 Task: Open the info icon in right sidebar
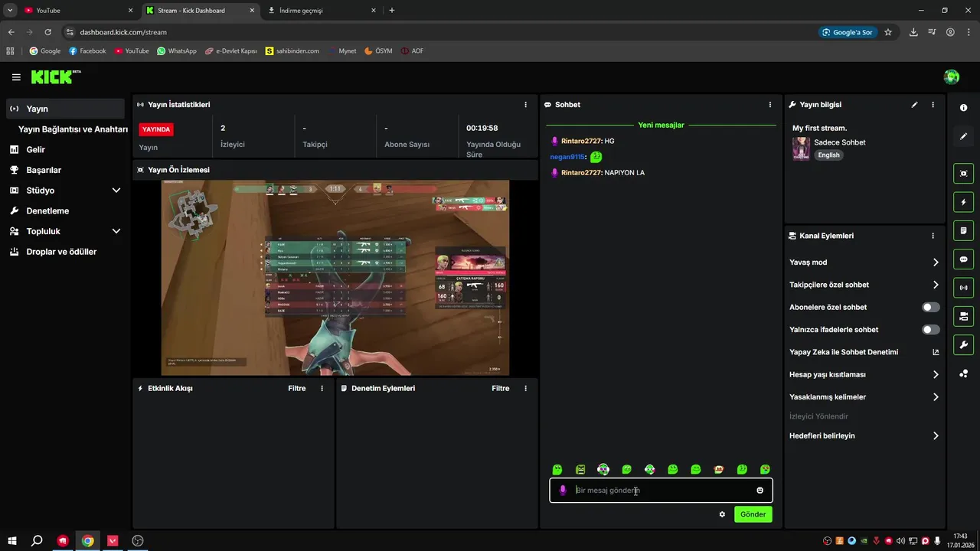click(963, 108)
